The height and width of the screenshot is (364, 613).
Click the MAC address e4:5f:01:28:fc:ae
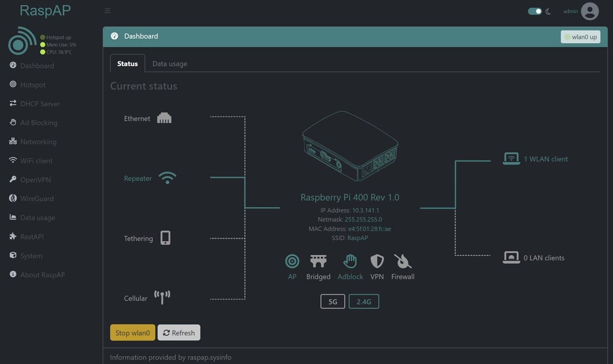(370, 229)
